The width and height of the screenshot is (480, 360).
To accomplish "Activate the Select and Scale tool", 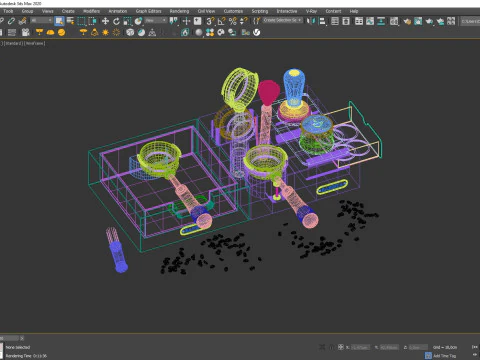I will [x=127, y=21].
